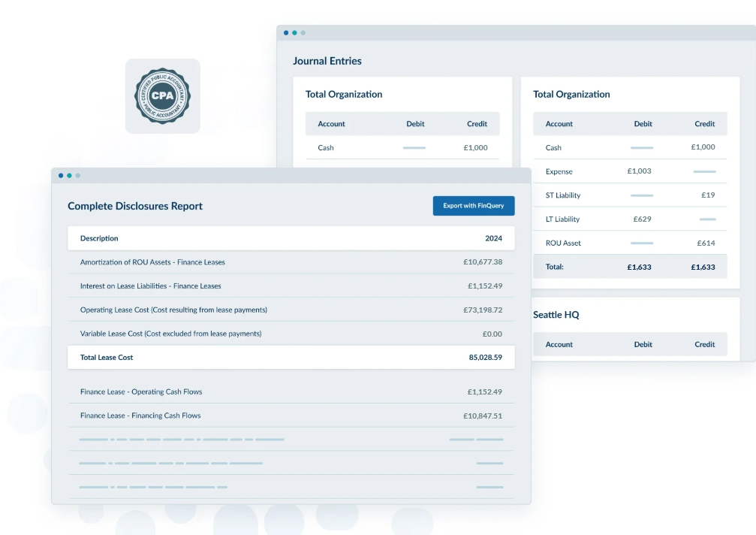The image size is (756, 535).
Task: Click the blue dot on the Journal Entries window
Action: coord(286,32)
